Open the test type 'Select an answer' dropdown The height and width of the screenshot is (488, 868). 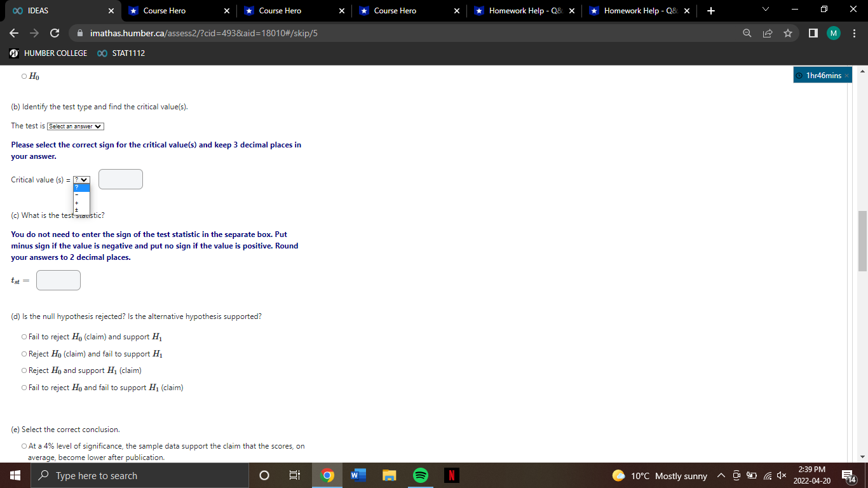point(76,126)
